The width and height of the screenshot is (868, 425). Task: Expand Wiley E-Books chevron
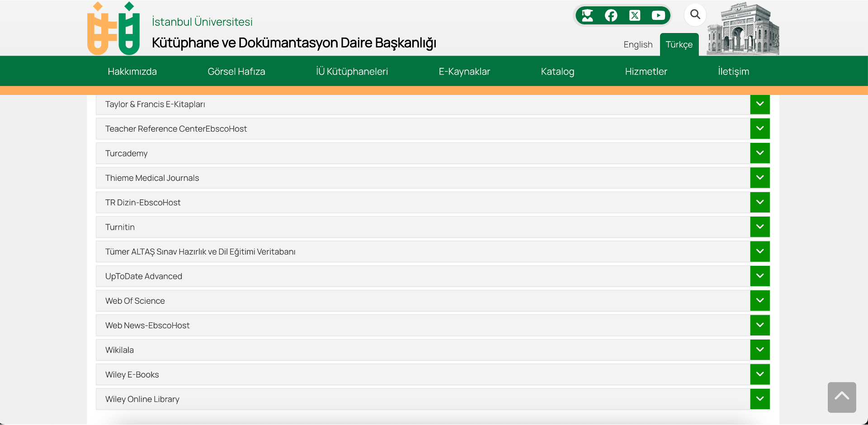click(760, 374)
